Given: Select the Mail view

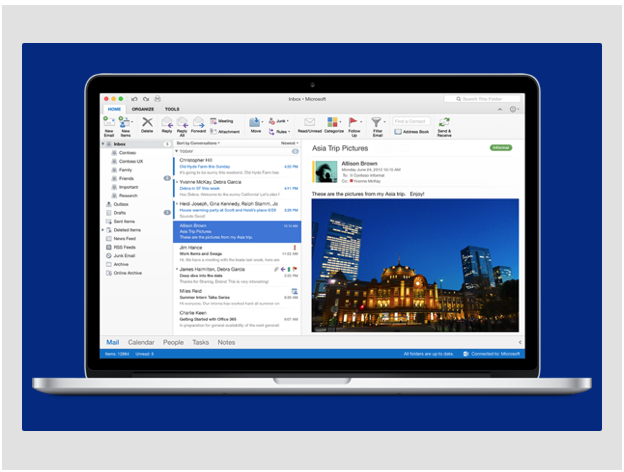Looking at the screenshot, I should 113,342.
